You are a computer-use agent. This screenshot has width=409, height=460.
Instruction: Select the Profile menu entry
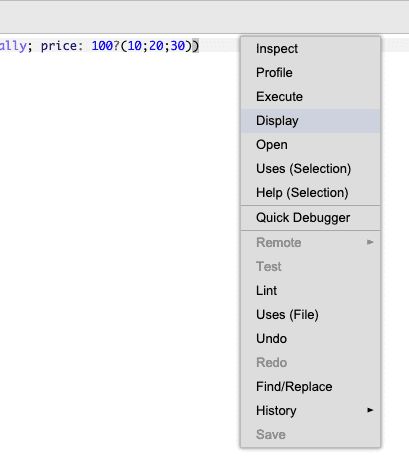point(310,73)
